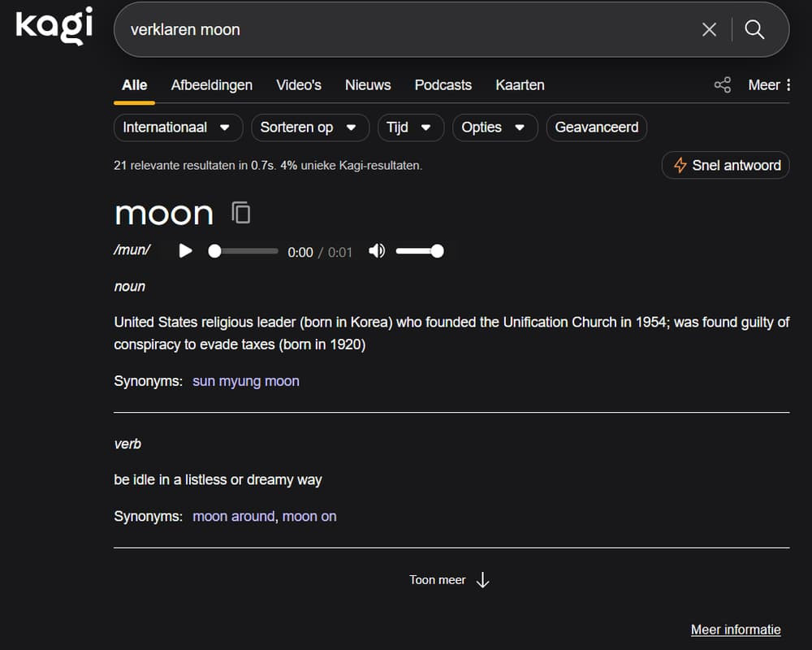
Task: Click the Kagi logo
Action: pos(54,26)
